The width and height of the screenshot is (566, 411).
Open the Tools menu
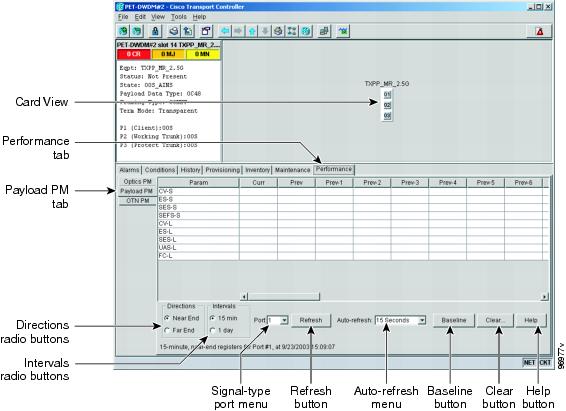pos(179,17)
